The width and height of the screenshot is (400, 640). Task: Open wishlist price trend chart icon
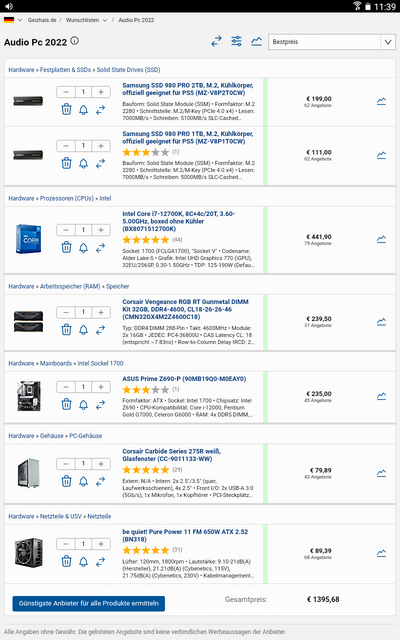(x=256, y=41)
